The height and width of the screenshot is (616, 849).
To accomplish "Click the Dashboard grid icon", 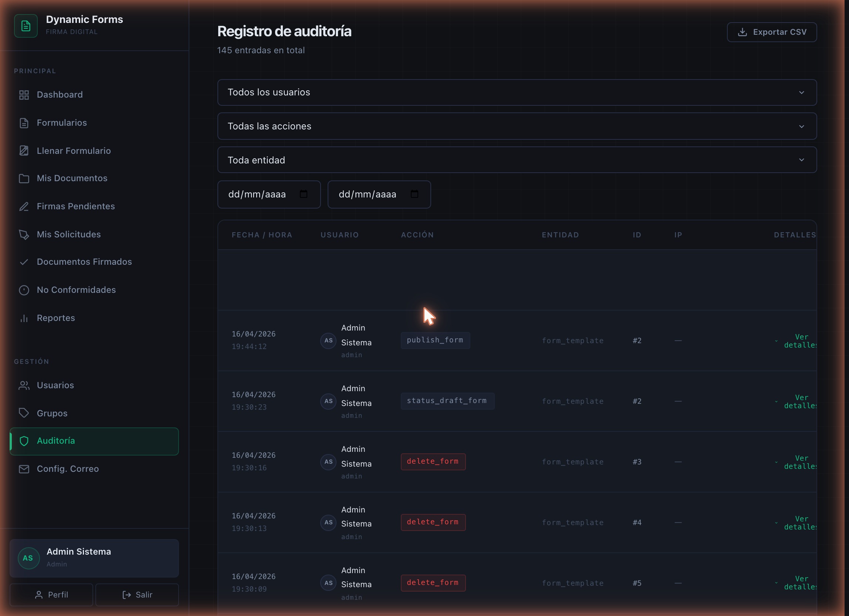I will click(x=24, y=95).
